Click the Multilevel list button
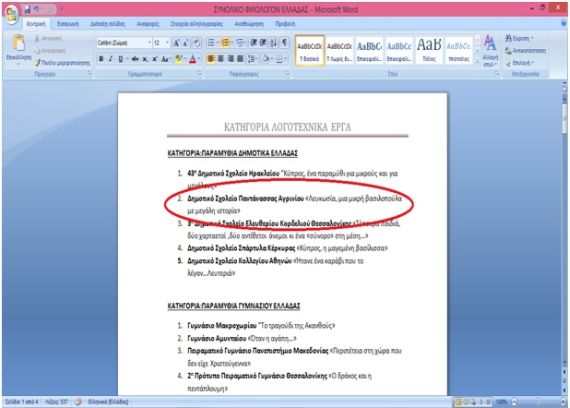Image resolution: width=570 pixels, height=408 pixels. (x=240, y=43)
